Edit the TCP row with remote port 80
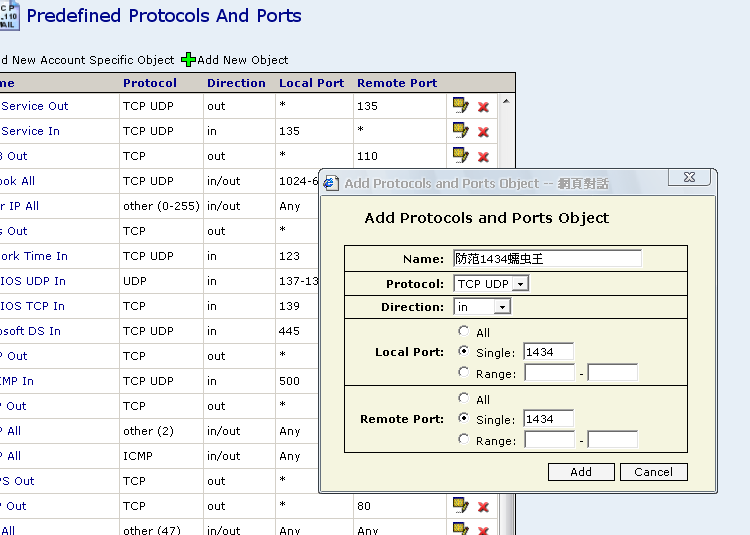This screenshot has height=535, width=750. click(460, 506)
